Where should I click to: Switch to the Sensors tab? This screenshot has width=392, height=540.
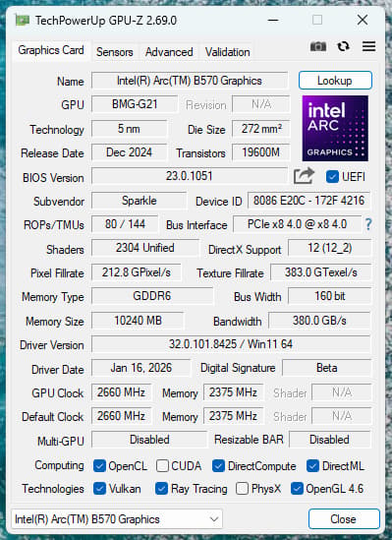click(x=115, y=52)
